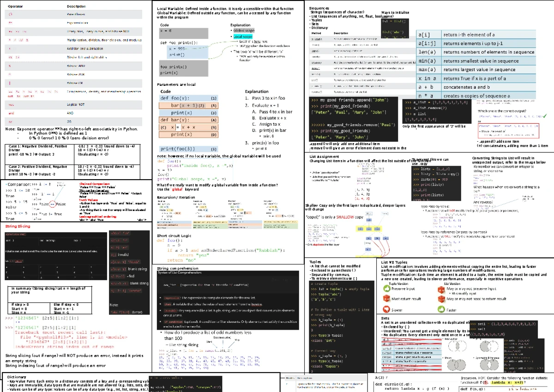Click the 'Logical NOT' description
The image size is (554, 392).
76,105
